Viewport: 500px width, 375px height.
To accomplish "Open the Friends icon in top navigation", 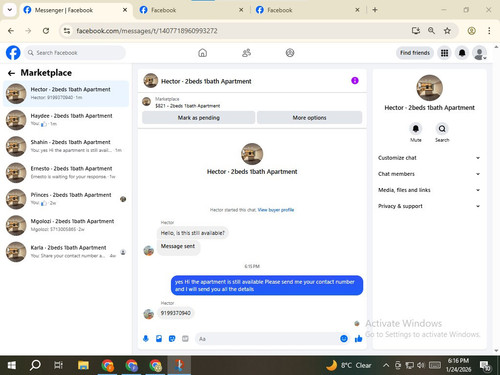I will pos(246,53).
